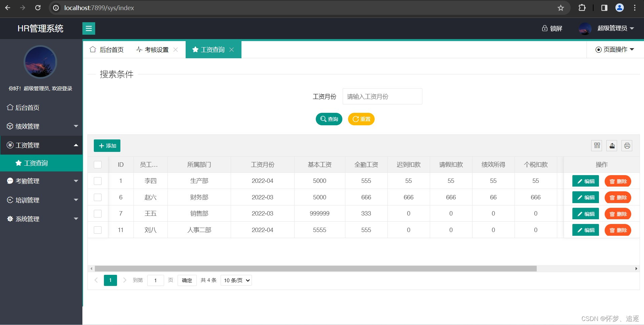Close the 工资查询 tab
Screen dimensions: 644x325
[x=231, y=50]
